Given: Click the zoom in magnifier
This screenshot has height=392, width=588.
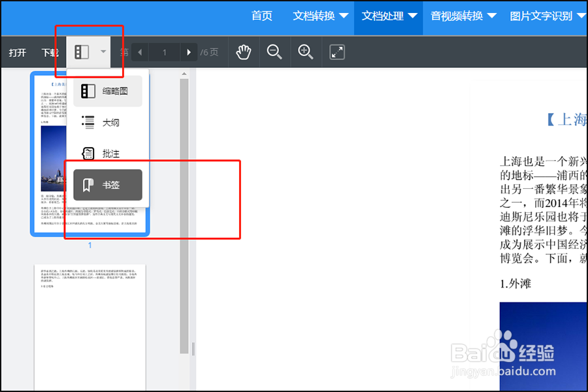Looking at the screenshot, I should (x=305, y=52).
